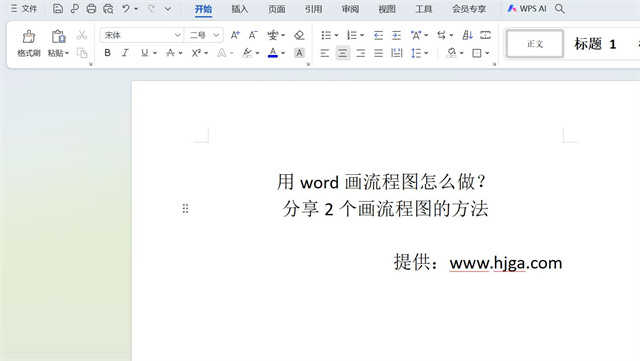Launch WPS AI assistant

click(x=527, y=9)
